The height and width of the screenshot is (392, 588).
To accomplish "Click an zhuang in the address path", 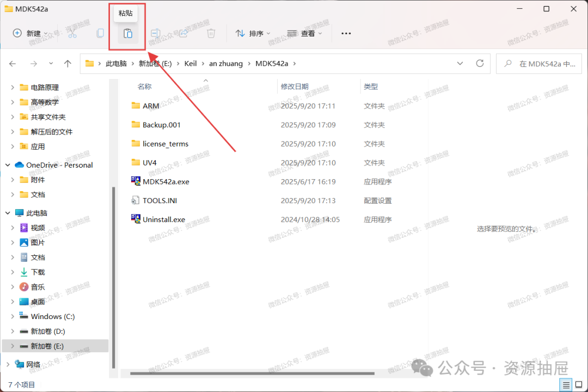I will 226,64.
